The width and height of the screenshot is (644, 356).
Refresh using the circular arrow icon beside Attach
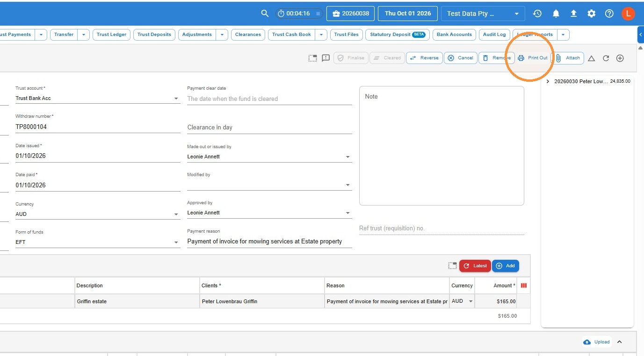pos(606,58)
